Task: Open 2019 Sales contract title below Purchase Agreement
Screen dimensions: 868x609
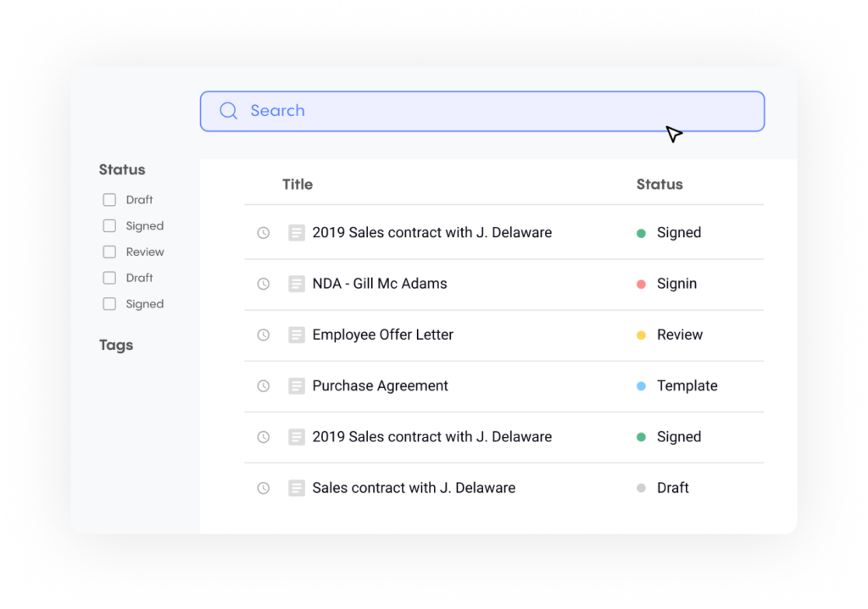Action: (x=432, y=437)
